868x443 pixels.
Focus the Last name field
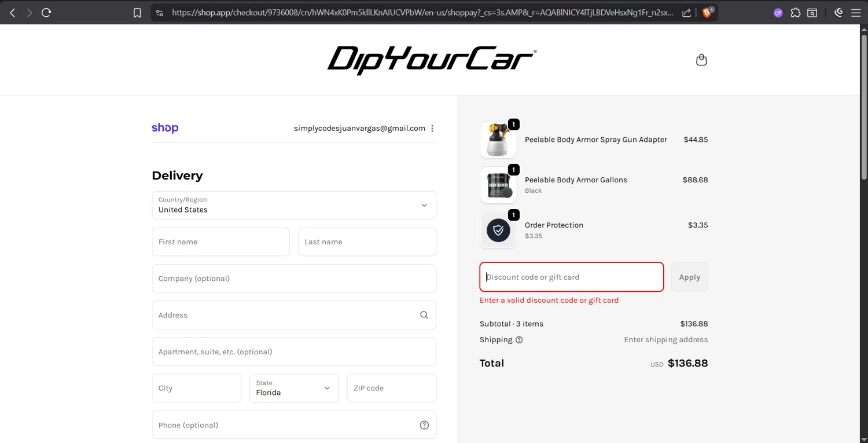[367, 241]
